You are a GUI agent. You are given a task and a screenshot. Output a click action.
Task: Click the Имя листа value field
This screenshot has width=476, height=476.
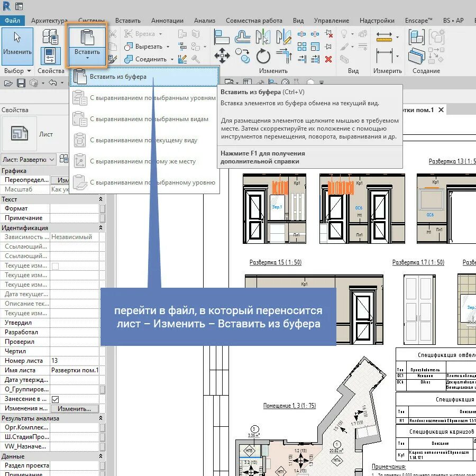coord(75,370)
